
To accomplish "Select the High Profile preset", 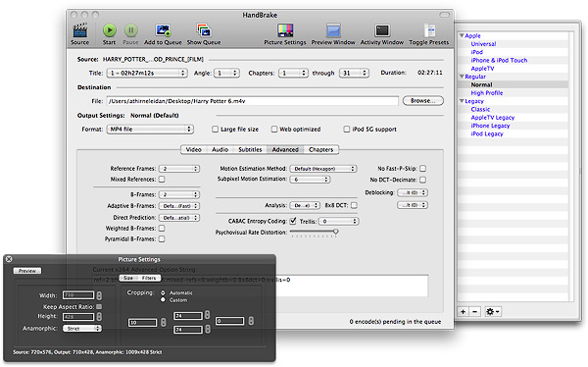I will pos(487,93).
